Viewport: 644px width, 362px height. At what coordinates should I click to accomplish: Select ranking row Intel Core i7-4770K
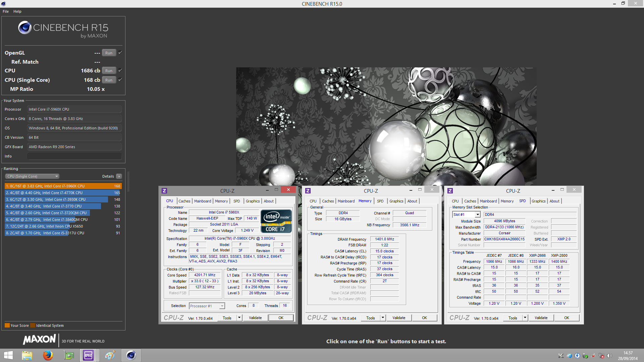[x=63, y=193]
